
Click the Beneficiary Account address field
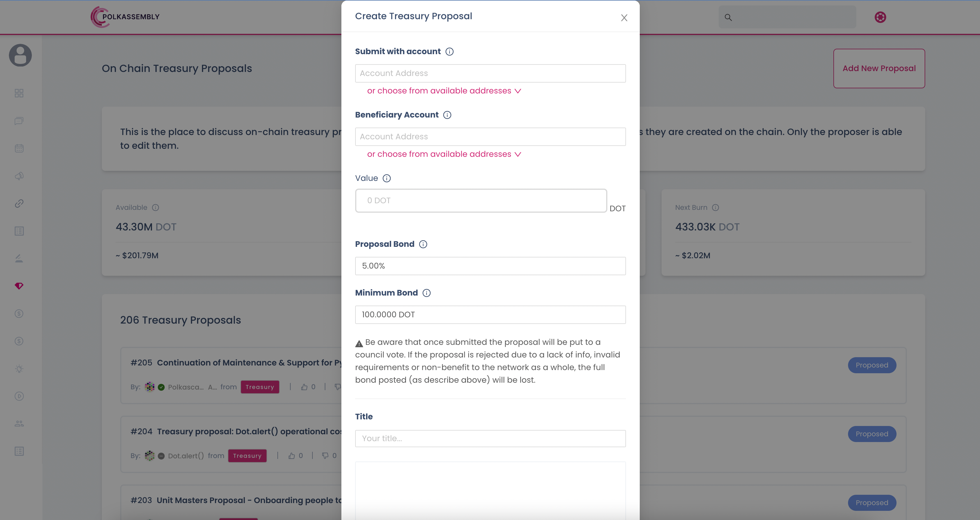(x=490, y=136)
